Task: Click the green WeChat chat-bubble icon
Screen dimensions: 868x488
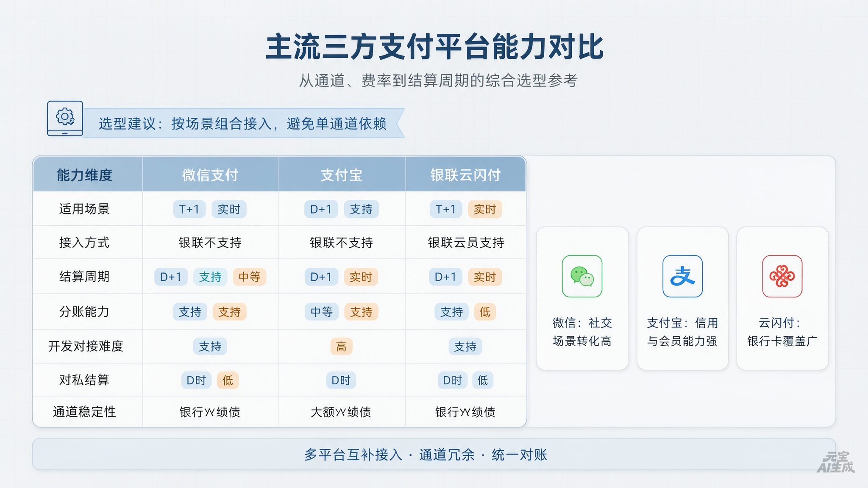Action: 582,276
